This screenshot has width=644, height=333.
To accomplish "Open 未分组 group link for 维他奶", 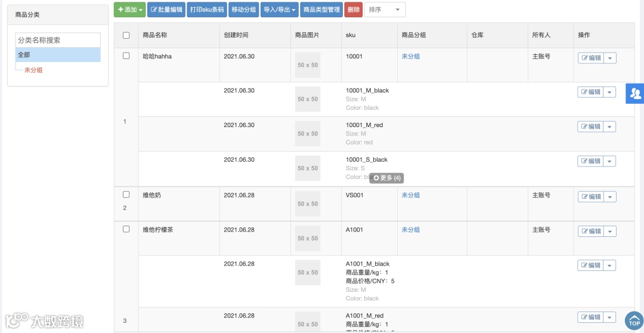I will [x=410, y=195].
